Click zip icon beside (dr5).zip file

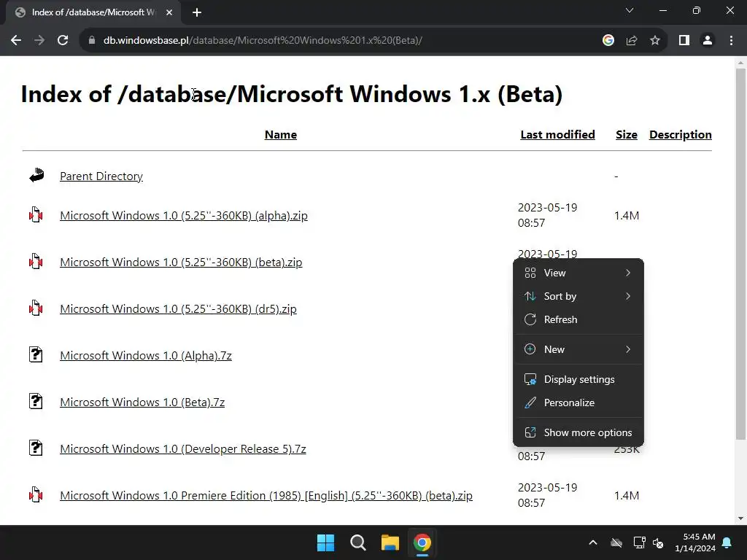pyautogui.click(x=36, y=308)
